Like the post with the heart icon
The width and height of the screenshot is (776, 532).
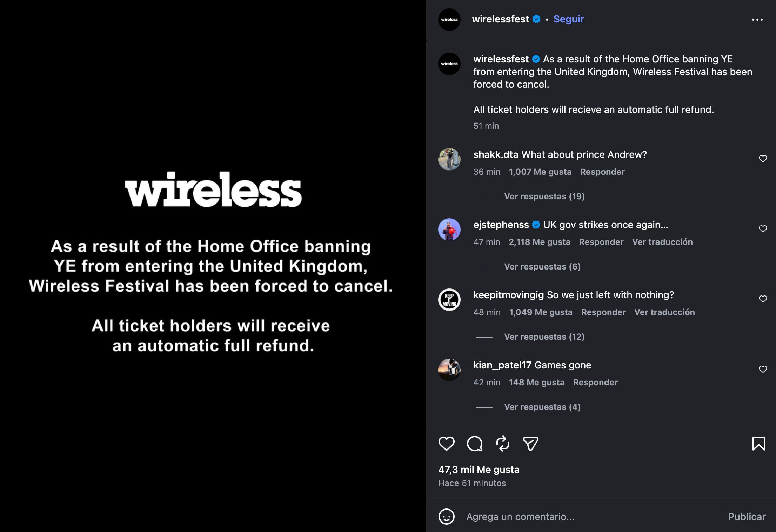coord(446,443)
